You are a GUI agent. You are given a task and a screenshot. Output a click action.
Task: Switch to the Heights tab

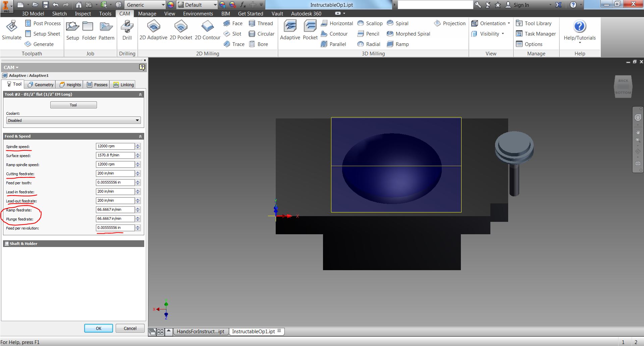click(x=70, y=85)
